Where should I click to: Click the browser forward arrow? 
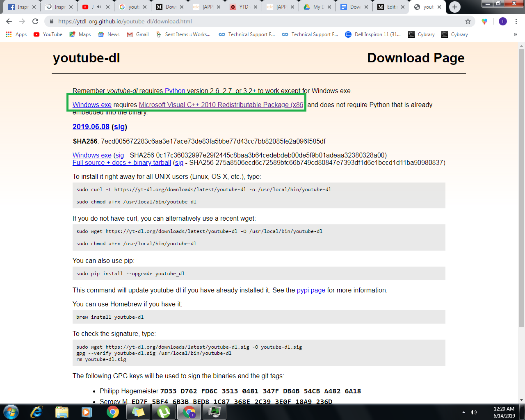click(22, 21)
